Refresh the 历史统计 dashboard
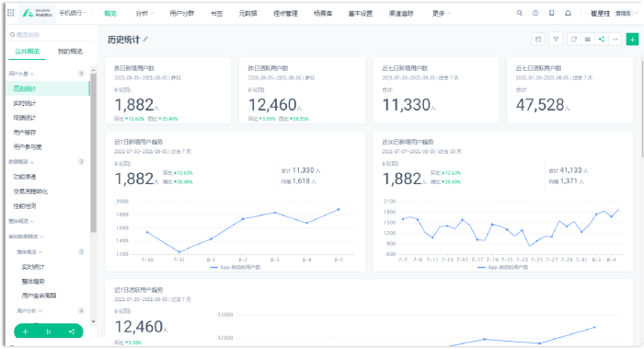This screenshot has width=644, height=349. pos(574,40)
